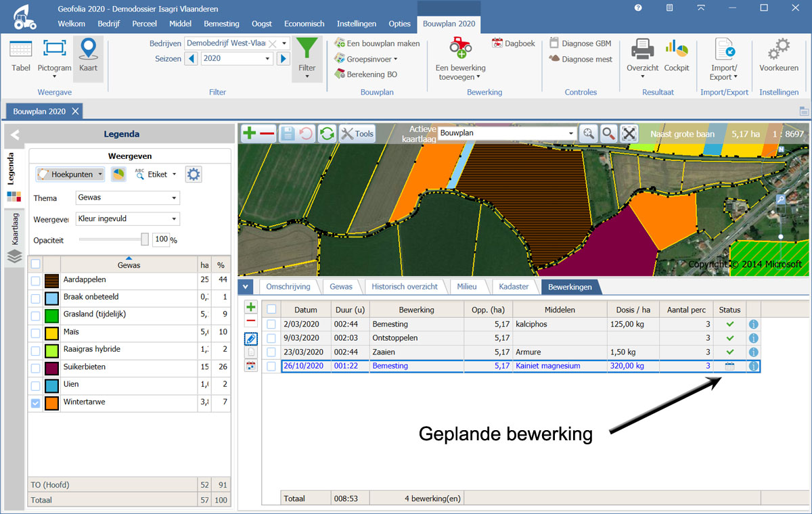
Task: Open the Seizoen 2020 dropdown
Action: pyautogui.click(x=269, y=59)
